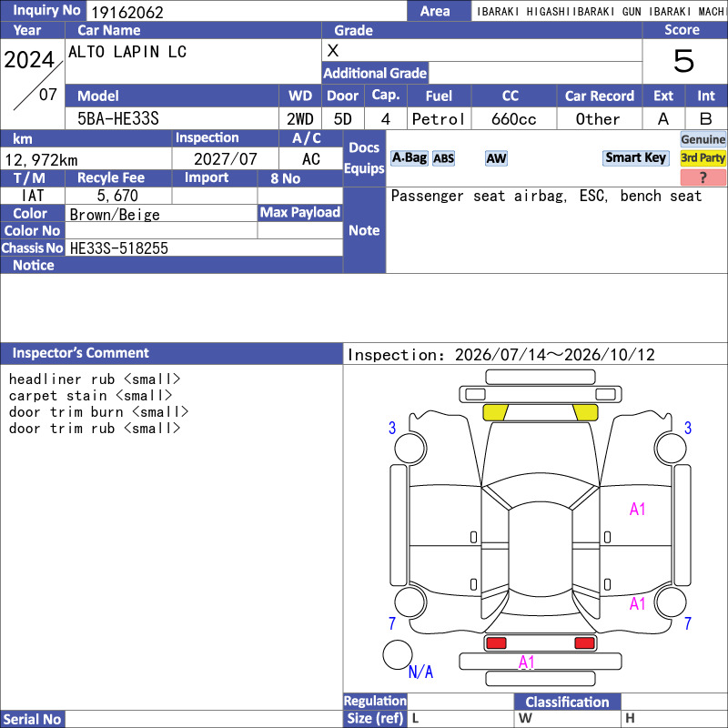Click the right red taillight on car diagram
Screen dimensions: 728x728
point(584,643)
